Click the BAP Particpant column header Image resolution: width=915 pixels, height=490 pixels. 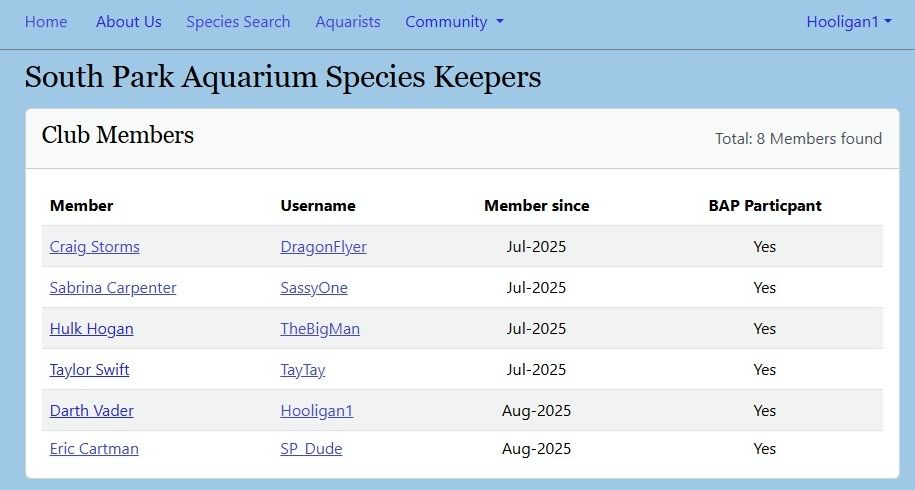[x=764, y=205]
